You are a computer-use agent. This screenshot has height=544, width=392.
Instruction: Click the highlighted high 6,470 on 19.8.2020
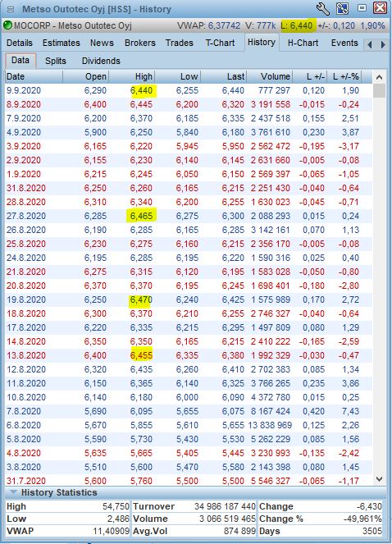coord(141,299)
